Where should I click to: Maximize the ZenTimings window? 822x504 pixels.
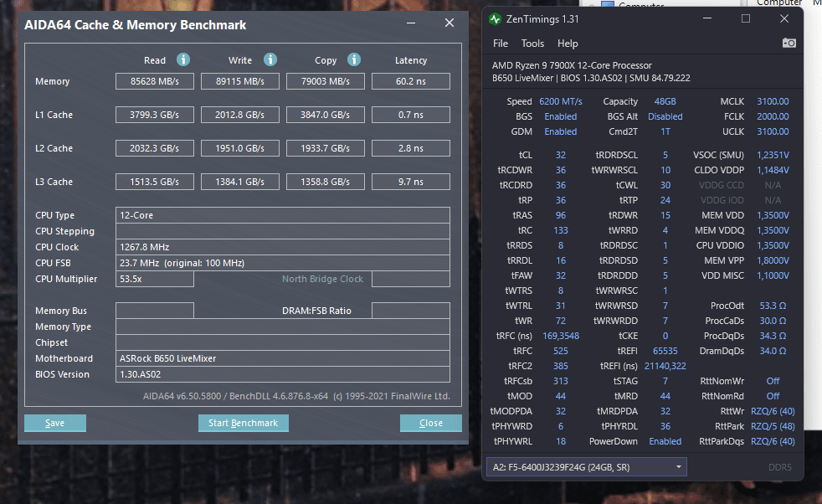click(x=746, y=19)
